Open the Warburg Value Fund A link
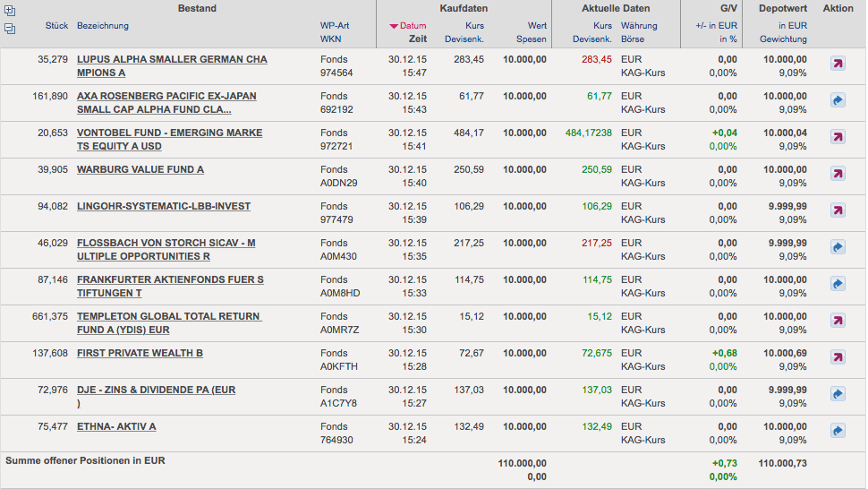868x489 pixels. tap(140, 169)
